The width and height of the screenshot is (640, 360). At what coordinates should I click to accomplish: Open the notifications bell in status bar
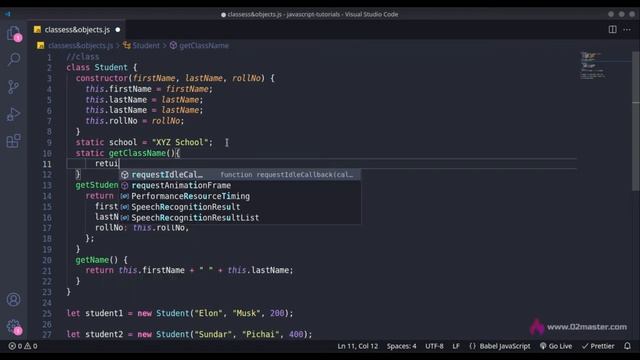pyautogui.click(x=627, y=346)
